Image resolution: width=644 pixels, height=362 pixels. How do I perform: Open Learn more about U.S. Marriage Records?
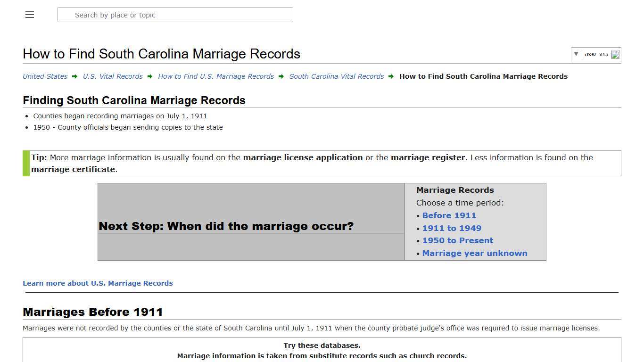coord(98,283)
